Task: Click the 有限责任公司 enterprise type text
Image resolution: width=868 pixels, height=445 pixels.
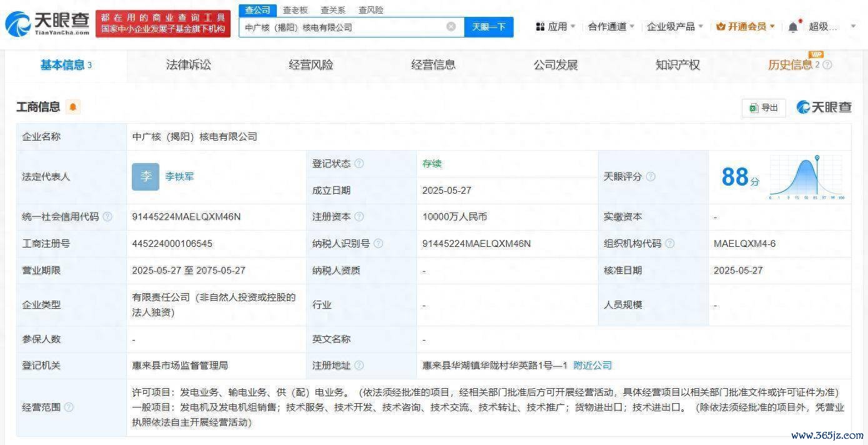Action: (x=214, y=304)
